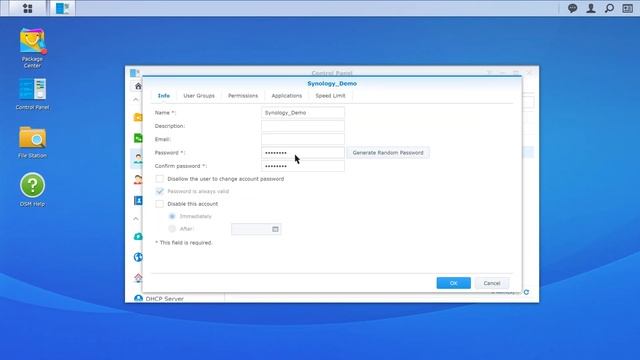This screenshot has width=640, height=360.
Task: Click the Description input field
Action: pos(302,126)
